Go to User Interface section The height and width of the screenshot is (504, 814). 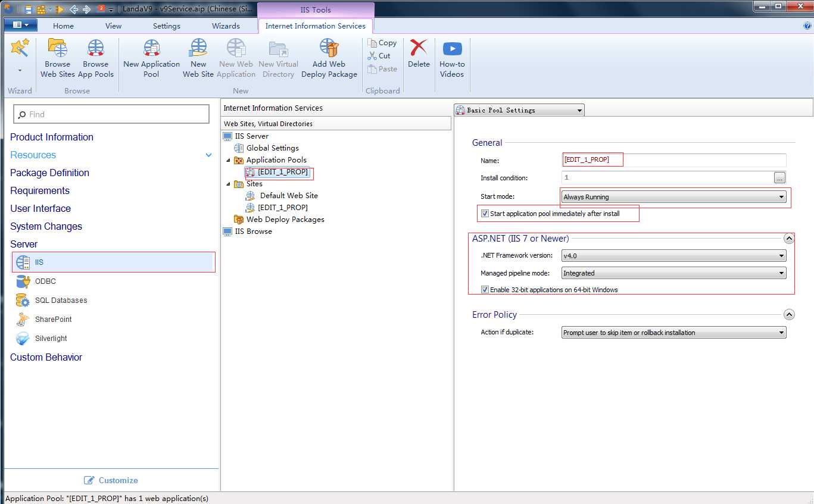(40, 209)
